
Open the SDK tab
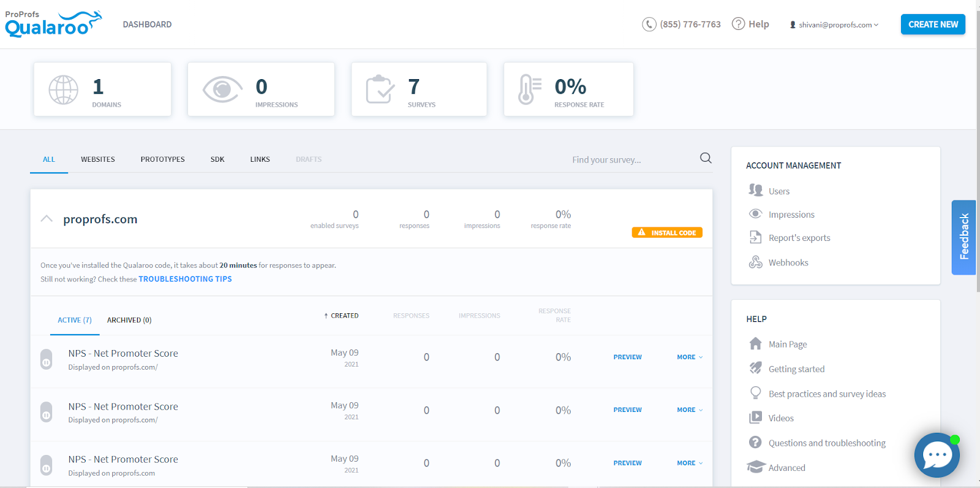coord(217,159)
